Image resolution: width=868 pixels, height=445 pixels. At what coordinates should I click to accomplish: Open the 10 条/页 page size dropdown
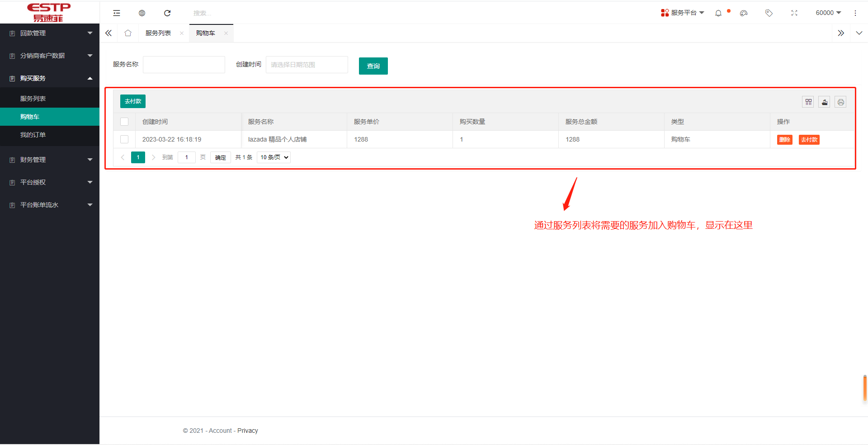click(274, 157)
